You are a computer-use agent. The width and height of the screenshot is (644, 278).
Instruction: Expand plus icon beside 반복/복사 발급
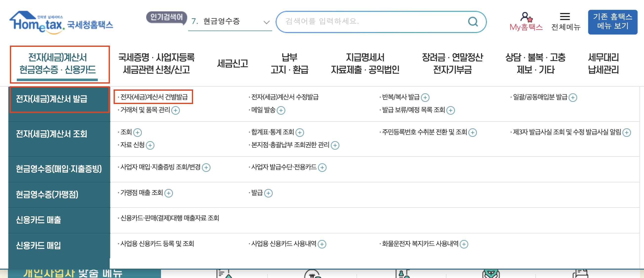(425, 97)
